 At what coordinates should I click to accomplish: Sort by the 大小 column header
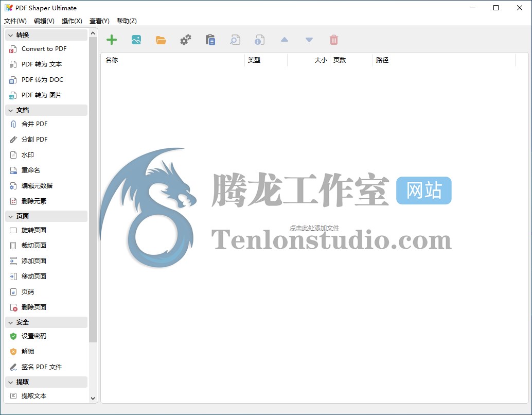[309, 60]
